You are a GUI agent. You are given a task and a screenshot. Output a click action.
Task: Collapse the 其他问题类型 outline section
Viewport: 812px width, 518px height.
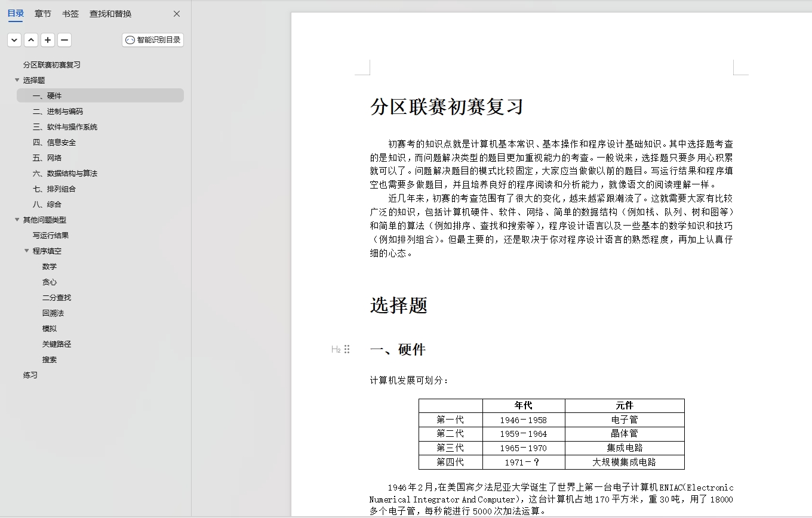[17, 220]
